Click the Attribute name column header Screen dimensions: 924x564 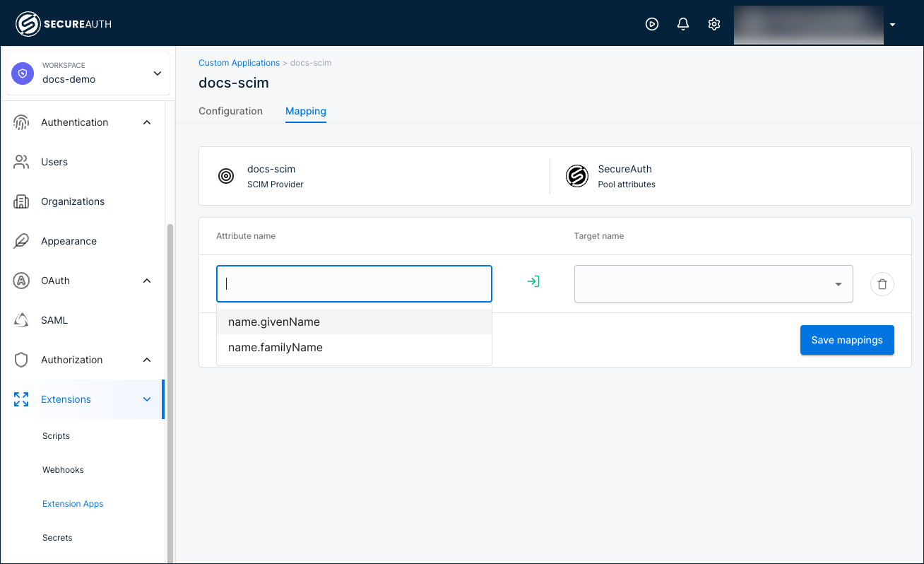[x=246, y=236]
